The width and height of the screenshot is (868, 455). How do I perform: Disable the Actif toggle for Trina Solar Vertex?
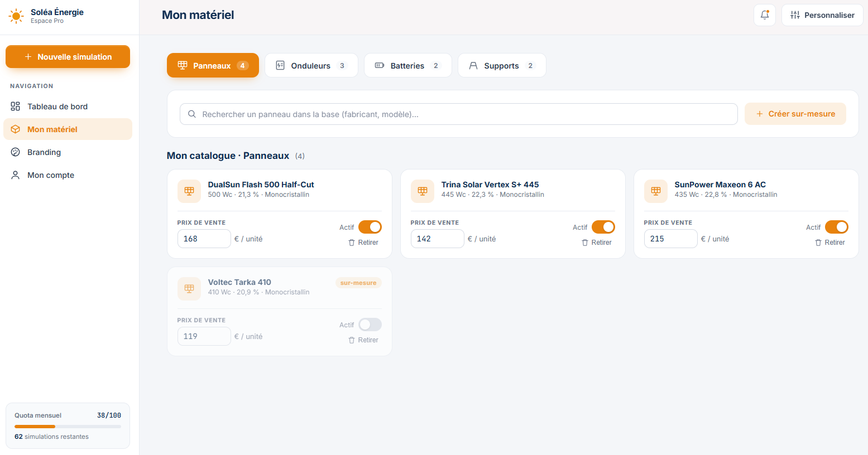603,227
